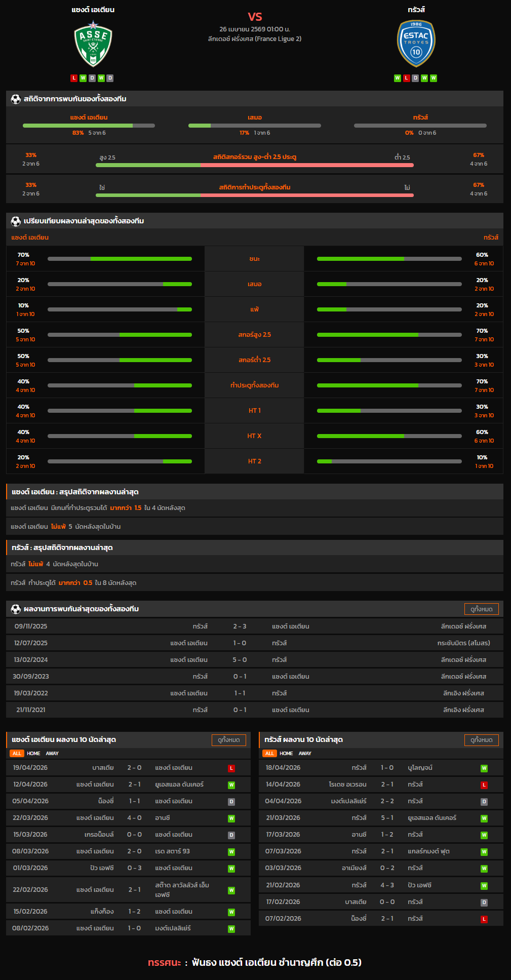The height and width of the screenshot is (980, 511).
Task: Open 'ดูทั้งหมด' for head-to-head results
Action: (481, 609)
